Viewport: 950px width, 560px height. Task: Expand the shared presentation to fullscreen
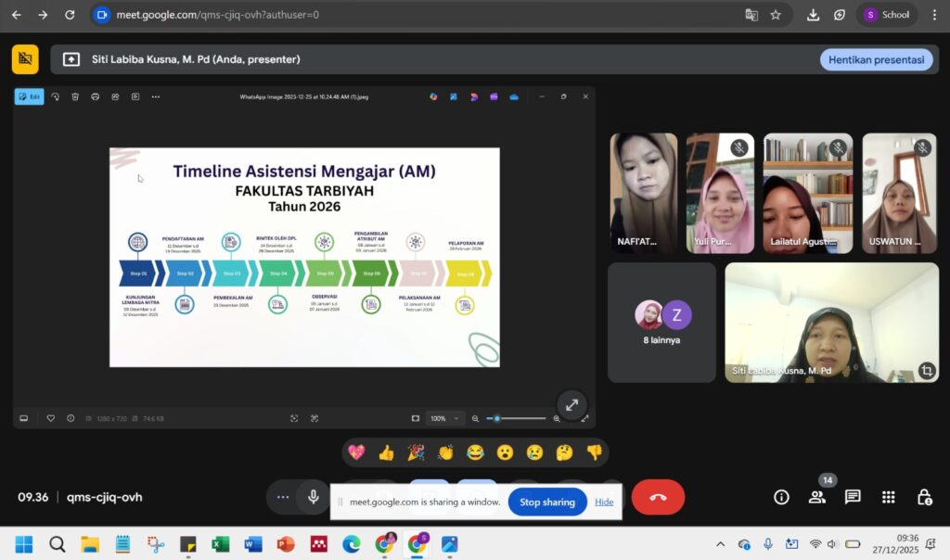pyautogui.click(x=572, y=404)
